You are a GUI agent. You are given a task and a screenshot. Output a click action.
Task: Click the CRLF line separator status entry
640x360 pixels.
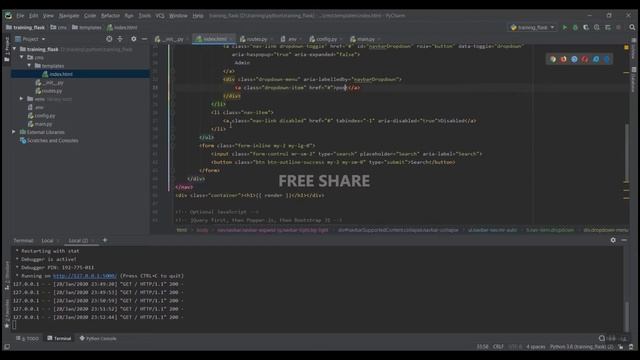click(498, 347)
